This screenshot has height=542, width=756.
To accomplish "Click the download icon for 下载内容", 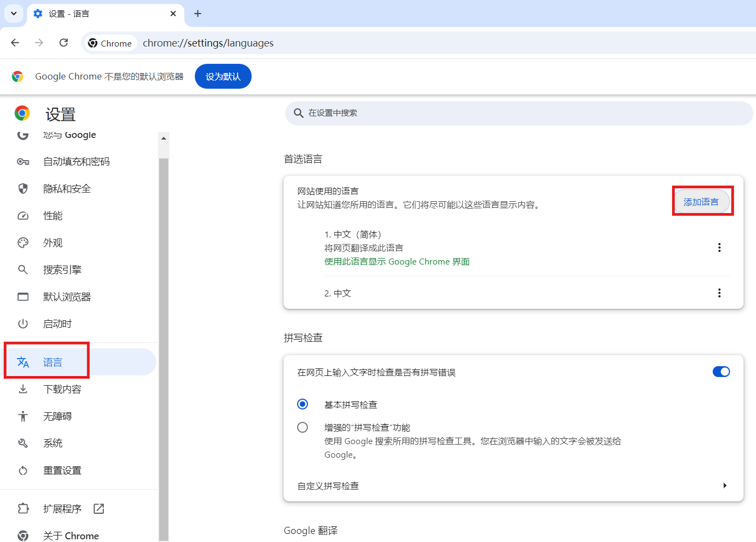I will pos(23,389).
